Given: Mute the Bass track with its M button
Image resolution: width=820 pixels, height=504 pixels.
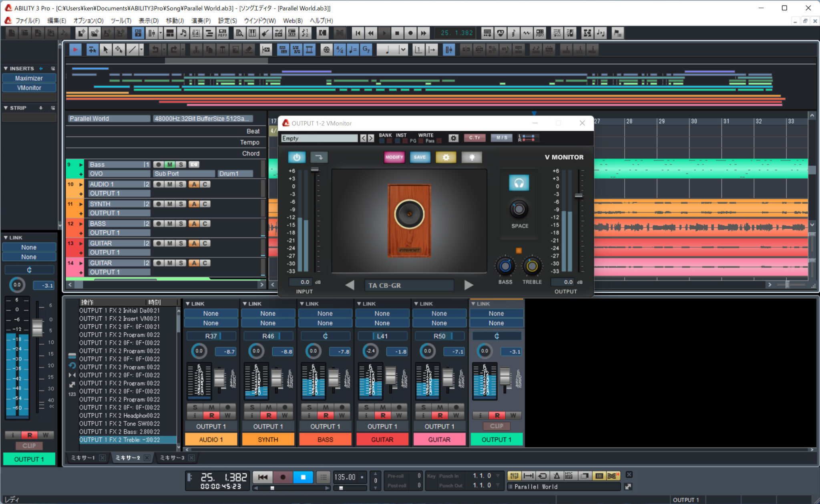Looking at the screenshot, I should pyautogui.click(x=169, y=164).
